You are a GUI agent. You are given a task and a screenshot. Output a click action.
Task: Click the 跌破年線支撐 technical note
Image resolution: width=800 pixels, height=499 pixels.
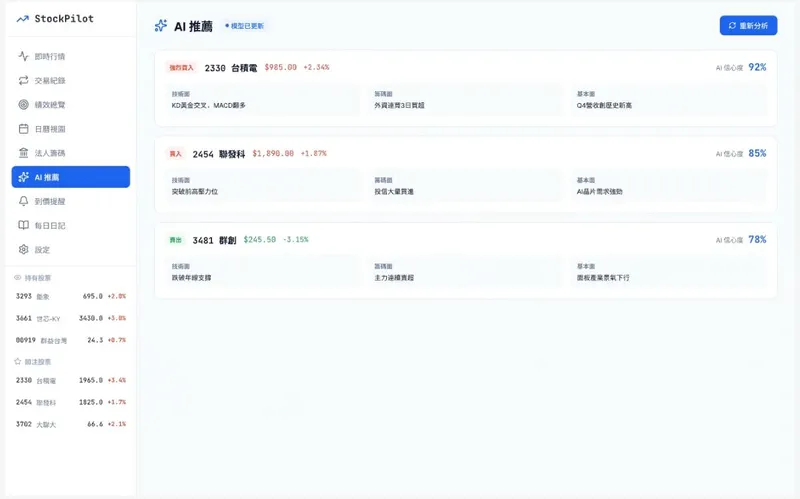(191, 278)
